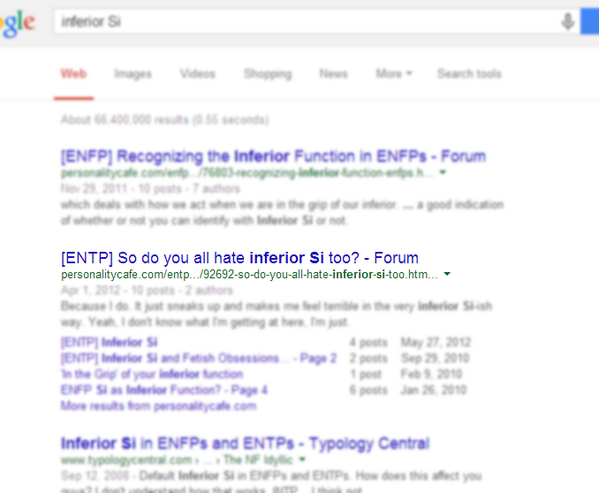Click the 'Feb 9, 2010' date cell
This screenshot has height=493, width=599.
431,374
